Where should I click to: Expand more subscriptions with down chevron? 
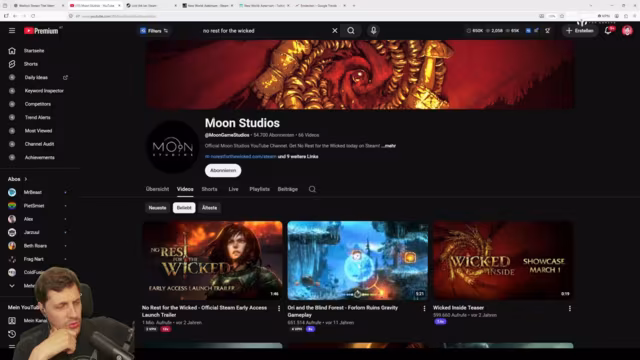[x=12, y=286]
